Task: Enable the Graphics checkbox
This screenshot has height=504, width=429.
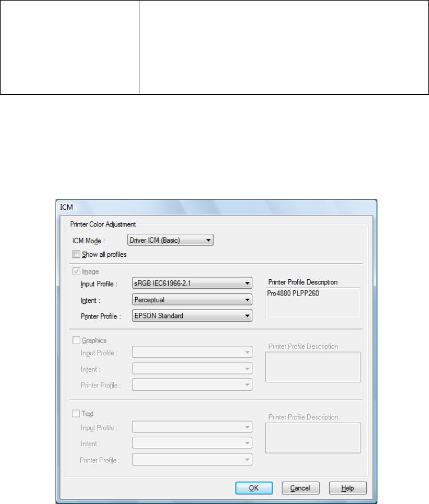Action: [76, 340]
